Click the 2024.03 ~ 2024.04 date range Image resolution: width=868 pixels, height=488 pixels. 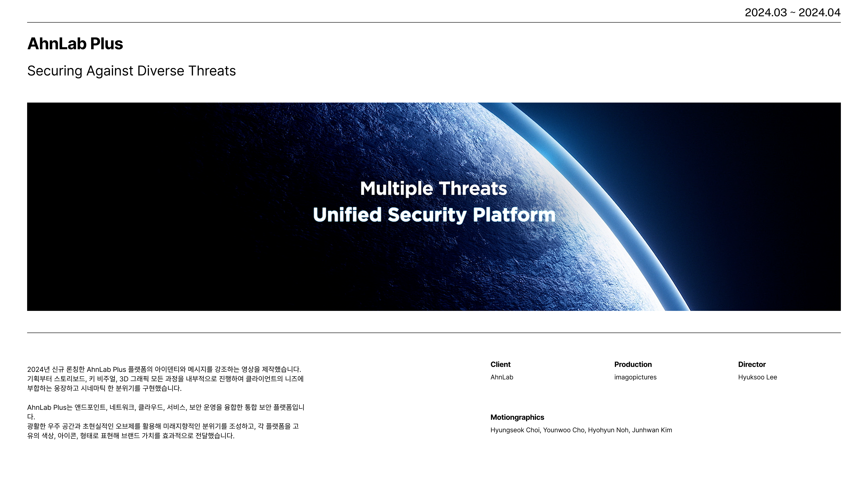pyautogui.click(x=792, y=12)
